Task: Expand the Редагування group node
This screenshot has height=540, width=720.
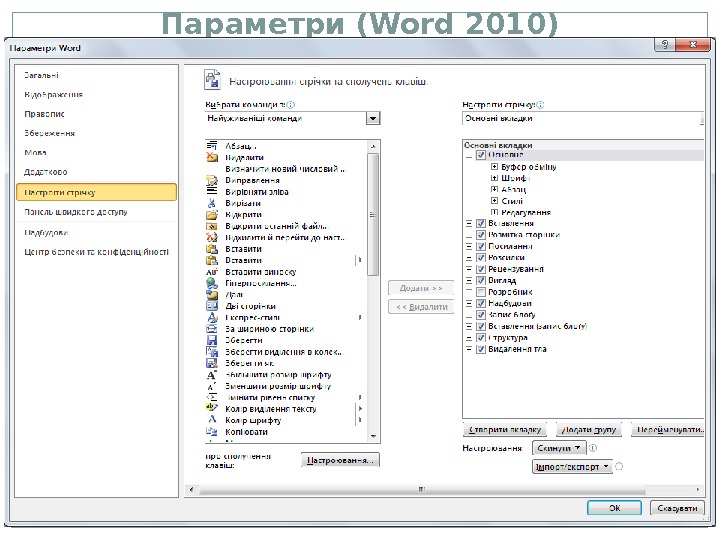Action: [494, 212]
